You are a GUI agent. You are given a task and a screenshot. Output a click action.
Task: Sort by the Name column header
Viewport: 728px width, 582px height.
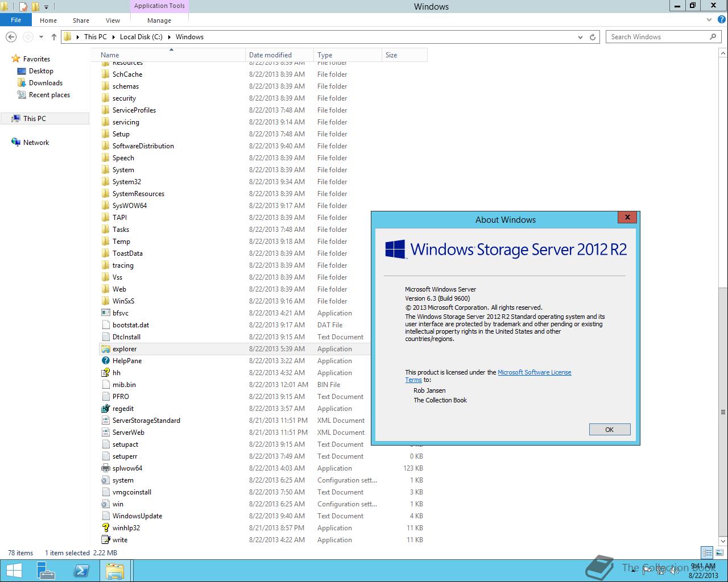[171, 55]
